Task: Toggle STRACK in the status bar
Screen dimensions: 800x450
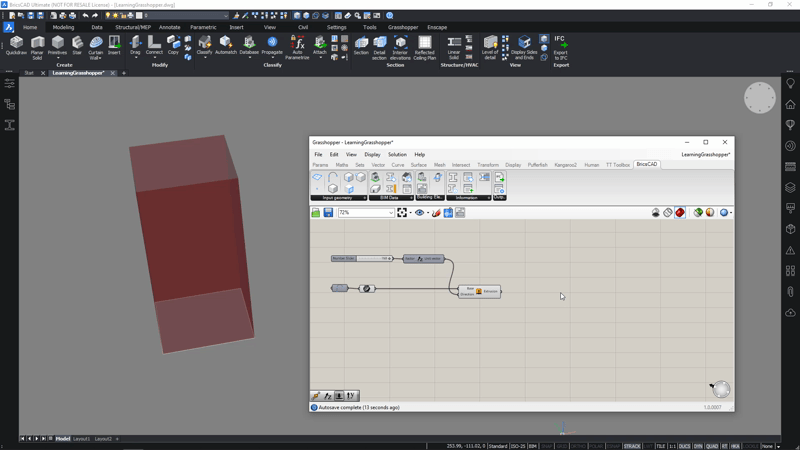Action: pyautogui.click(x=632, y=446)
